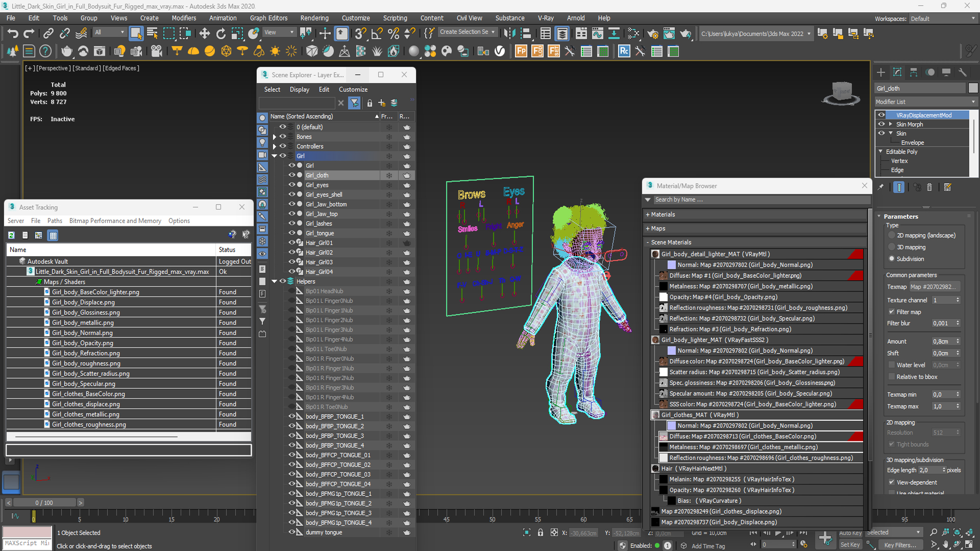Expand the Bones layer tree node
The image size is (980, 551).
coord(275,137)
